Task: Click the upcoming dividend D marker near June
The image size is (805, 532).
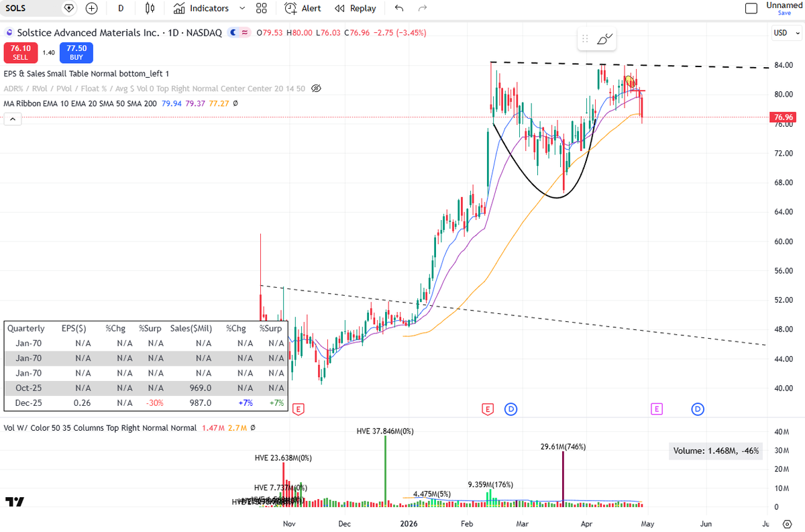Action: [x=698, y=408]
